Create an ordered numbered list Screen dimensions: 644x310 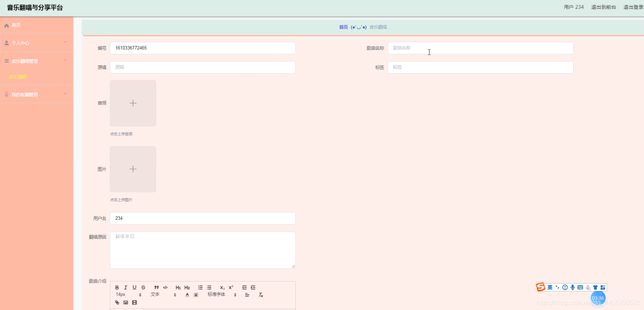click(x=200, y=287)
